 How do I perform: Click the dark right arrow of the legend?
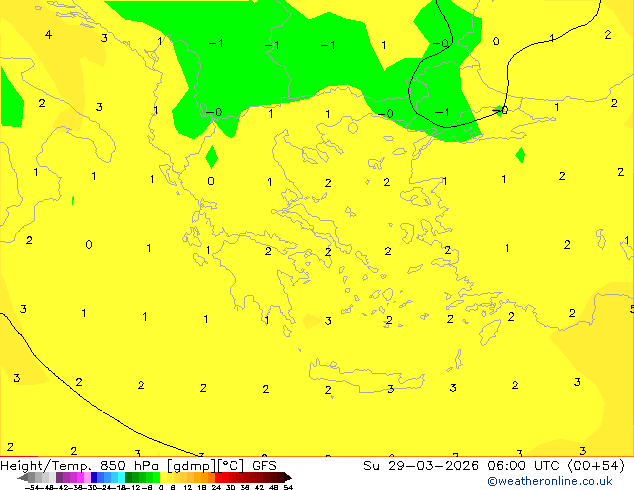coord(288,478)
